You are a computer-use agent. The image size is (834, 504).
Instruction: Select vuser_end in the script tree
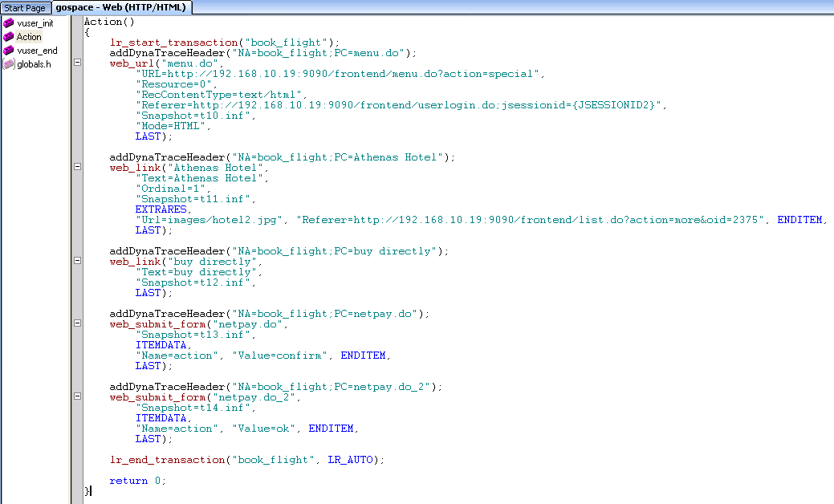point(37,51)
